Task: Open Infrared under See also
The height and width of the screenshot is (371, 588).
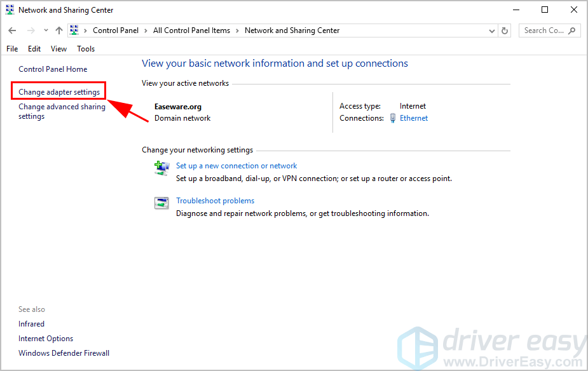Action: (x=32, y=324)
